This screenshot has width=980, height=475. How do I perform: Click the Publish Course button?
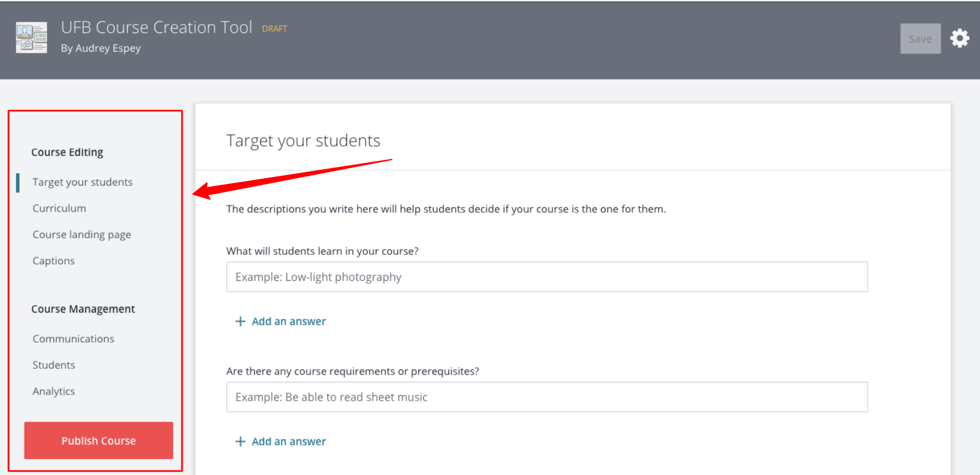(x=99, y=440)
